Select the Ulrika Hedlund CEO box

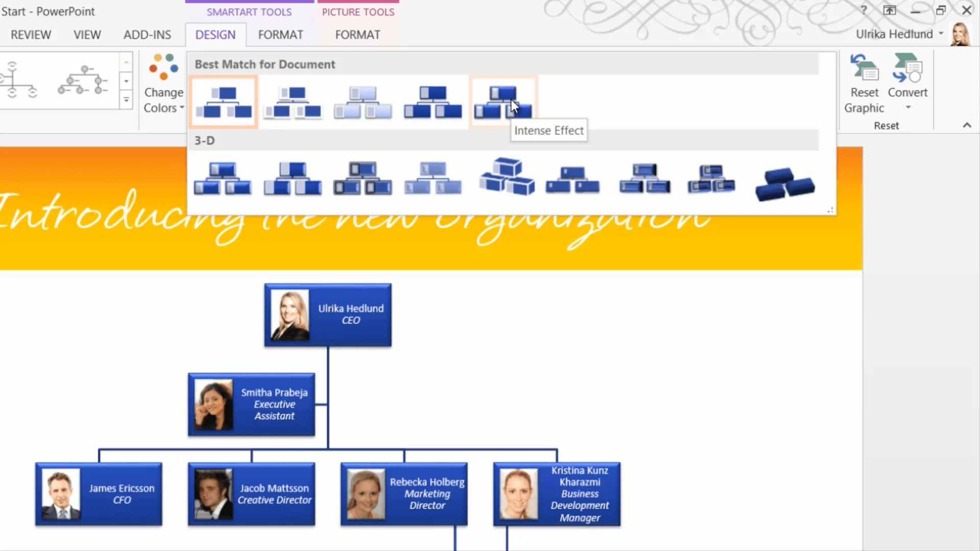[x=328, y=315]
